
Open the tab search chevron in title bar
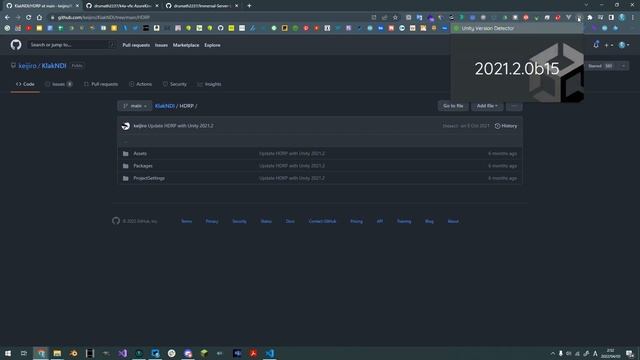point(586,5)
